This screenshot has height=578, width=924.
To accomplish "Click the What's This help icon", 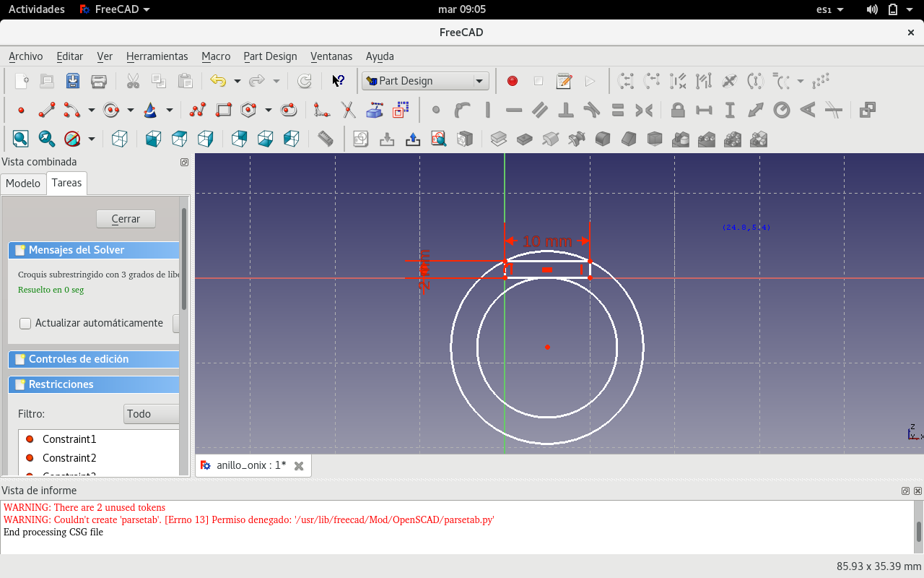I will click(x=338, y=81).
